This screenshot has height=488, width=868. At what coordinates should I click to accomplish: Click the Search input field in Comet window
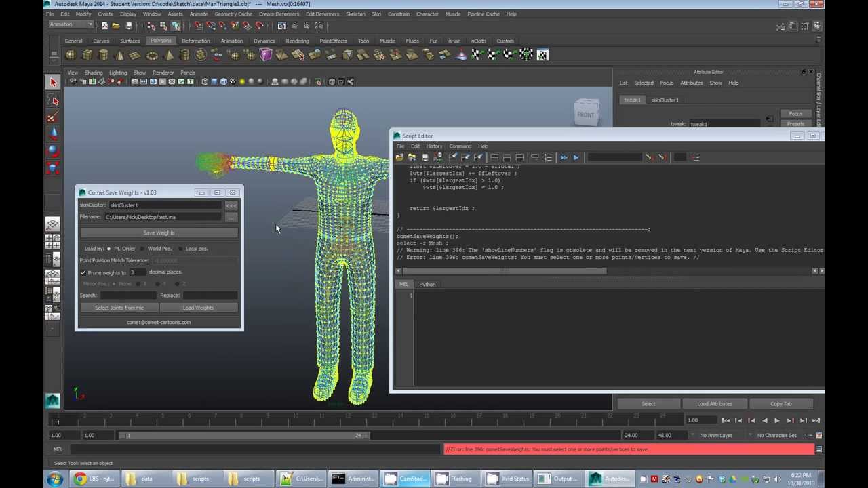[129, 296]
